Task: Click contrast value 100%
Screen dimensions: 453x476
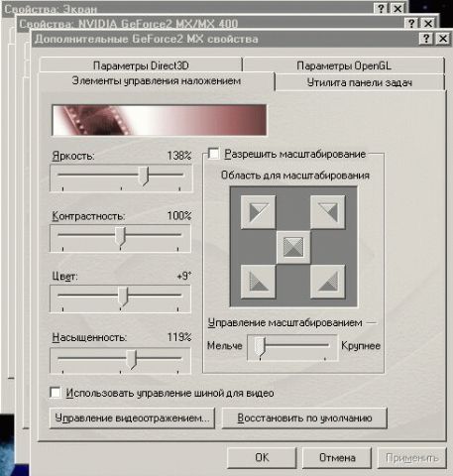Action: (x=179, y=216)
